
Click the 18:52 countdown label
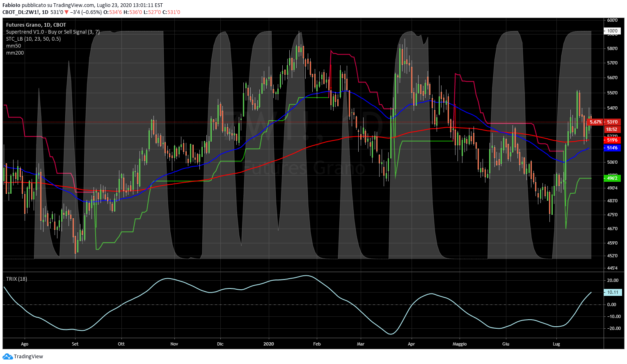pos(612,129)
